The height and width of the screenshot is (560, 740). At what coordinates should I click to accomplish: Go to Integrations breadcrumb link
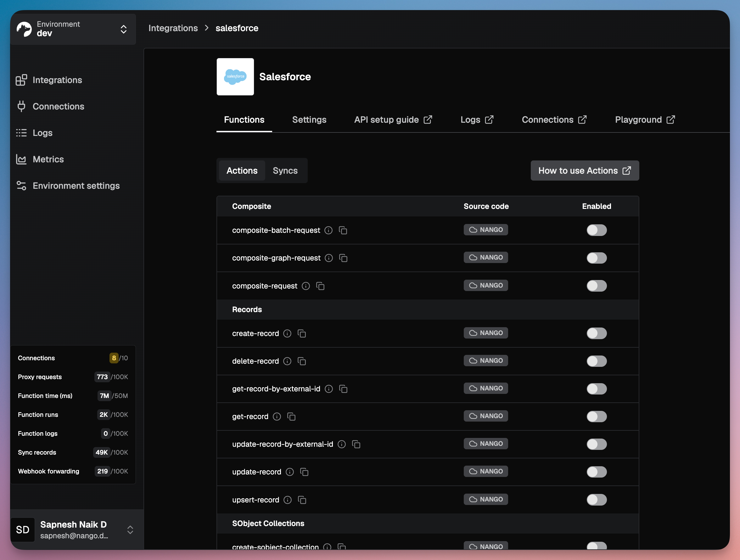[173, 28]
